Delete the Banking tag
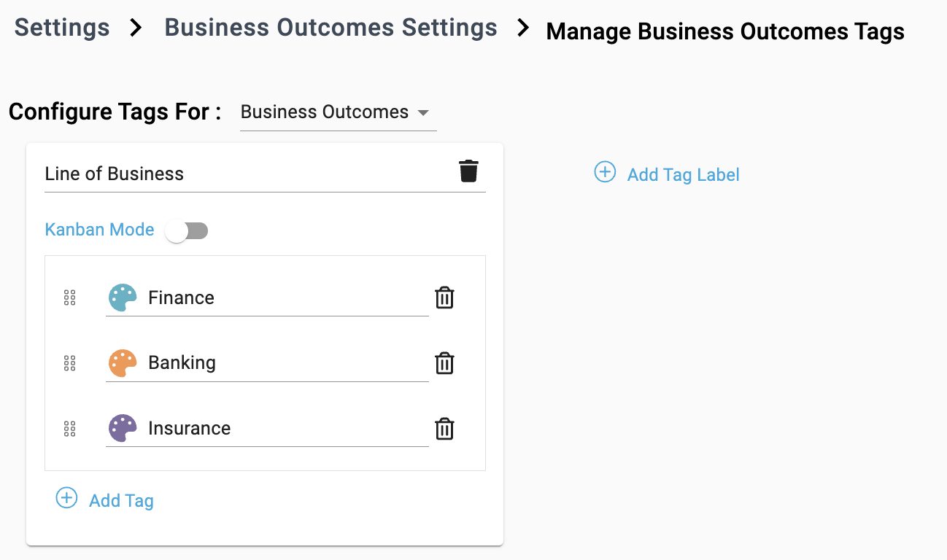The width and height of the screenshot is (947, 560). tap(444, 363)
